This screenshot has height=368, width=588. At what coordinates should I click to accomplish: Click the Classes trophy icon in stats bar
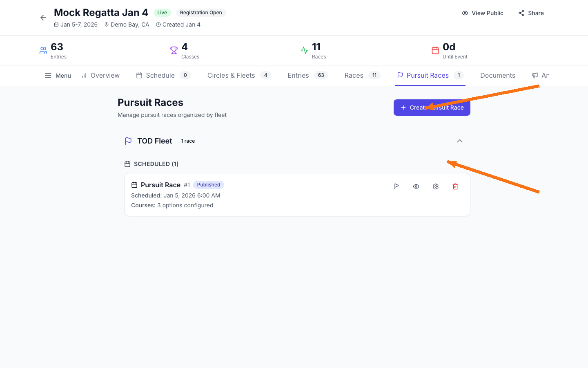[174, 50]
